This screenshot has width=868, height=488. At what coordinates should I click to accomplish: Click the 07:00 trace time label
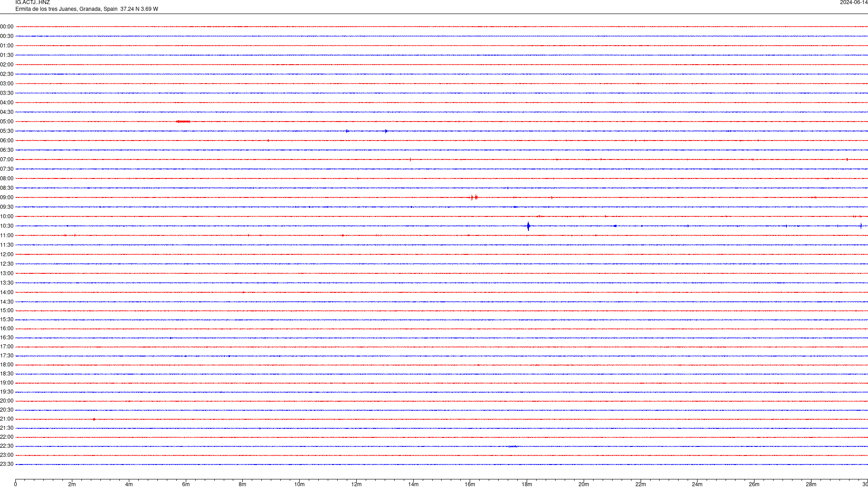7,160
